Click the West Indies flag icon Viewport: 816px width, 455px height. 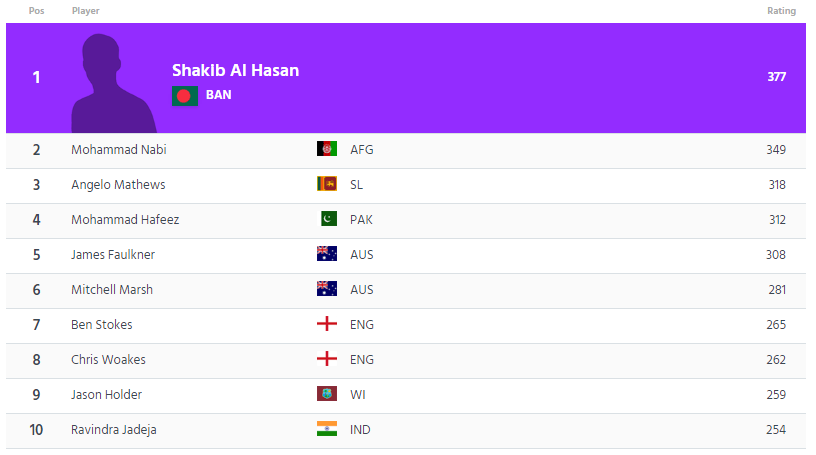(327, 395)
